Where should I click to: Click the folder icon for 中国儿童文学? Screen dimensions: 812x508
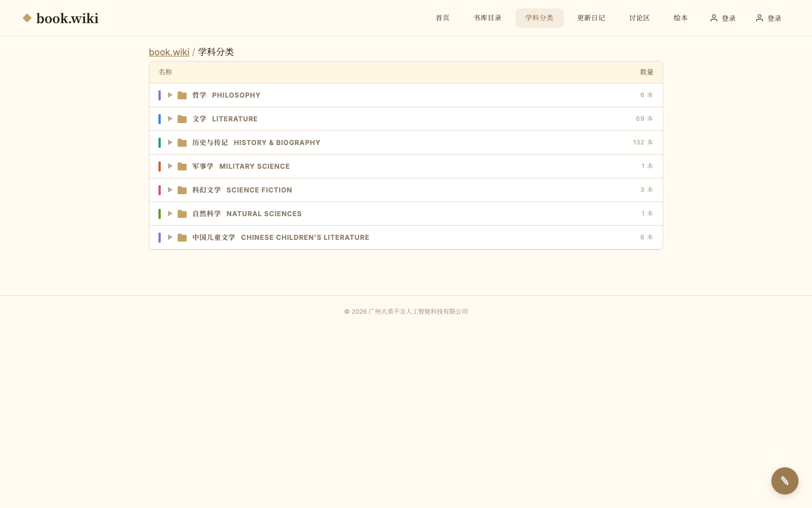pos(182,238)
